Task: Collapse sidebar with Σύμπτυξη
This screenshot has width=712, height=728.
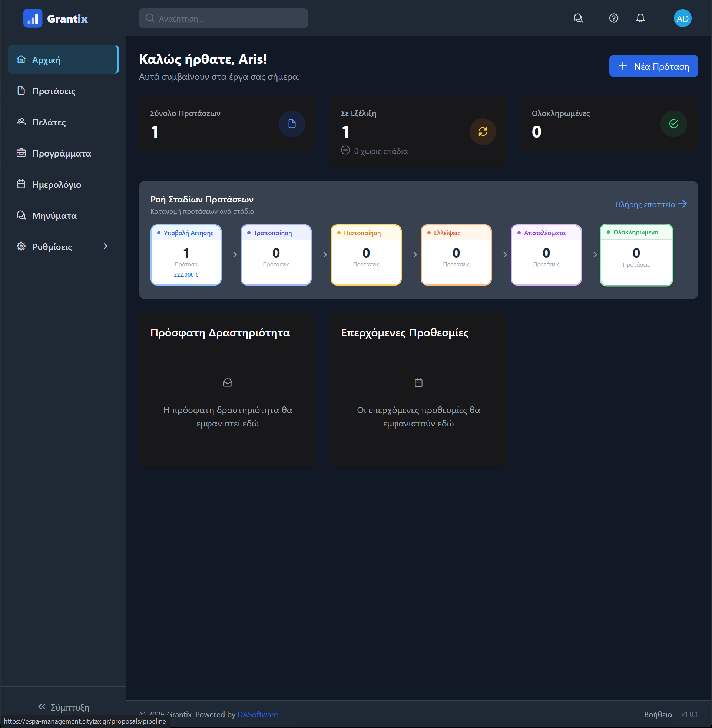Action: 63,707
